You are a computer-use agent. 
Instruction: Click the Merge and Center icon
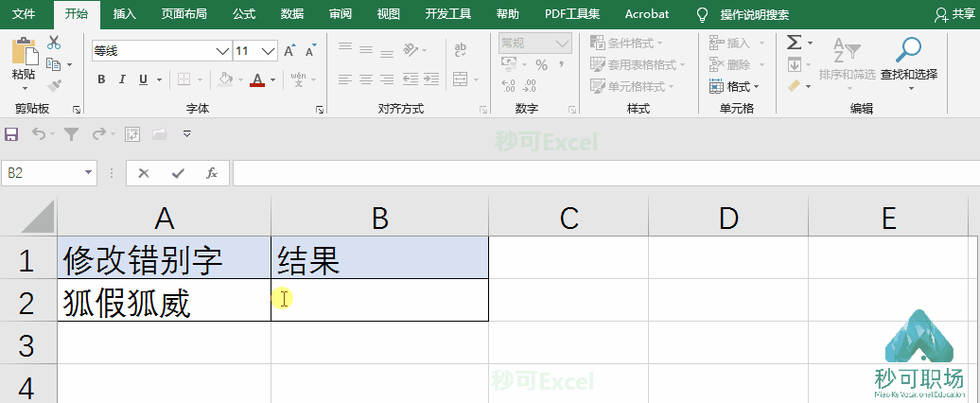point(461,79)
